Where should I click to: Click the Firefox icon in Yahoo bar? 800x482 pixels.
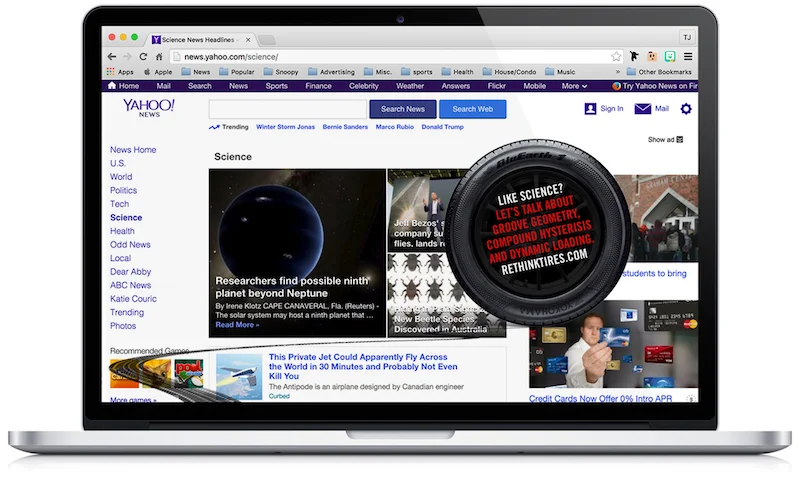pyautogui.click(x=616, y=86)
